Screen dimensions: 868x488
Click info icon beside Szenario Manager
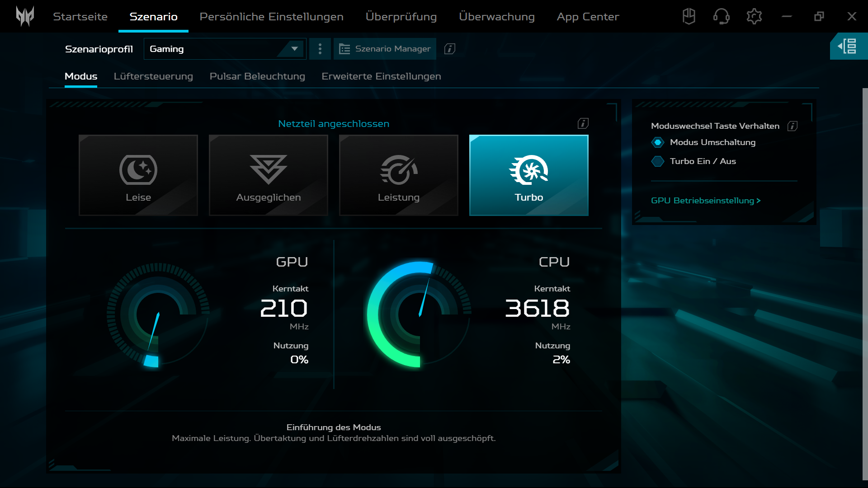coord(449,49)
